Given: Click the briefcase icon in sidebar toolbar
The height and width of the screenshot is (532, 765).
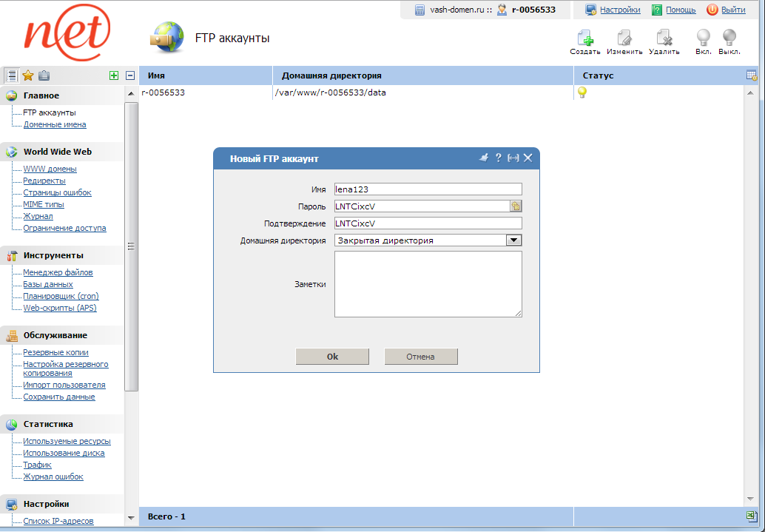Looking at the screenshot, I should [44, 75].
